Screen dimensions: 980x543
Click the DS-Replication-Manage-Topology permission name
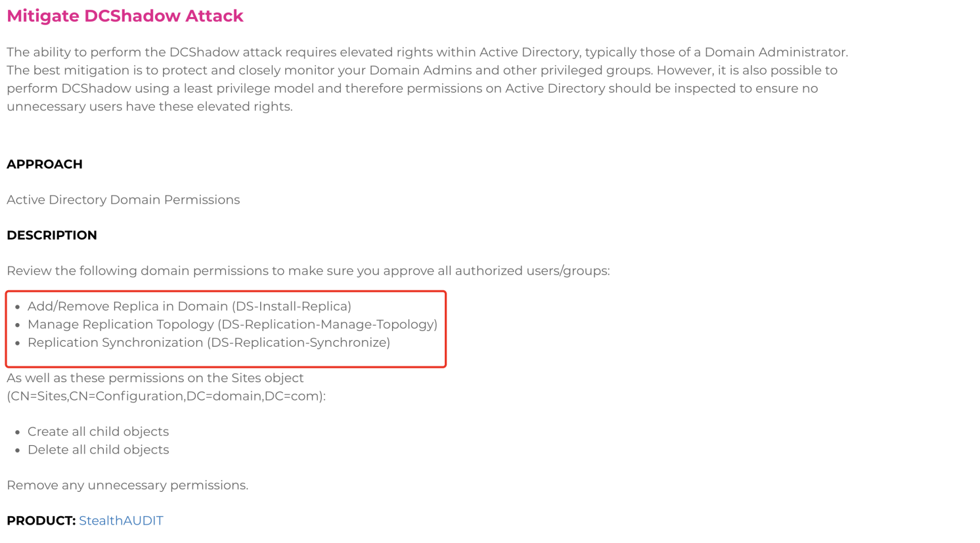point(328,324)
